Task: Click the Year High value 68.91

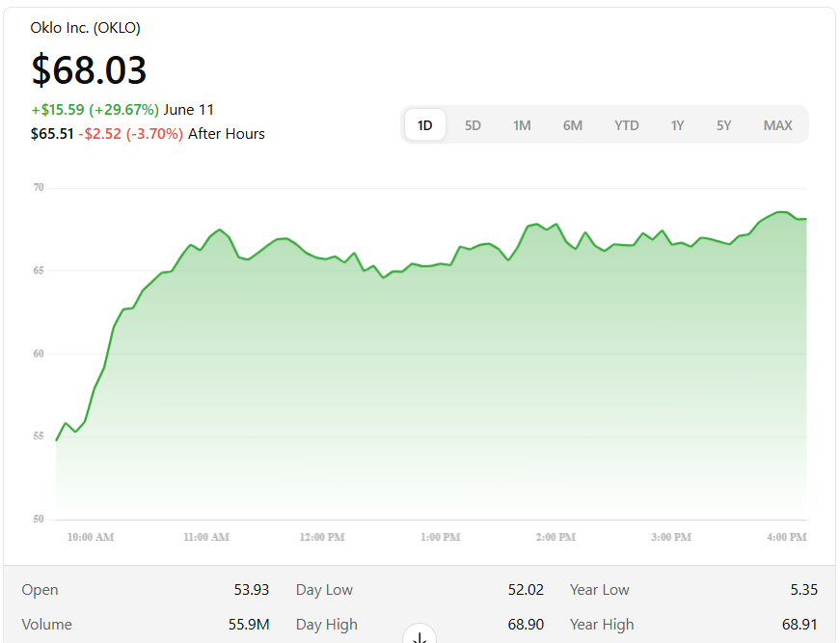Action: pyautogui.click(x=799, y=625)
